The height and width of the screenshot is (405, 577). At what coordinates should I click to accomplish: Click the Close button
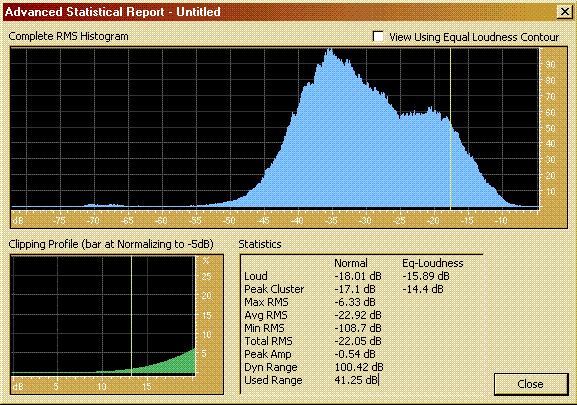point(531,384)
